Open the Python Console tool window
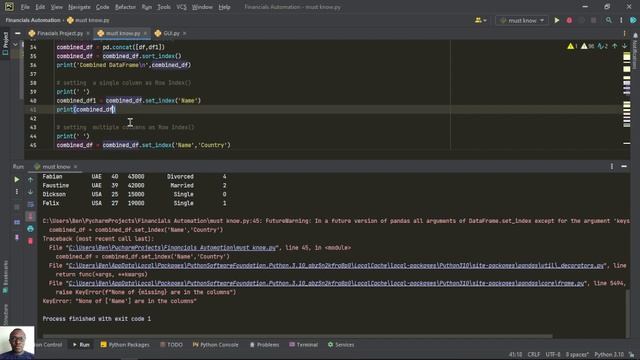 215,345
